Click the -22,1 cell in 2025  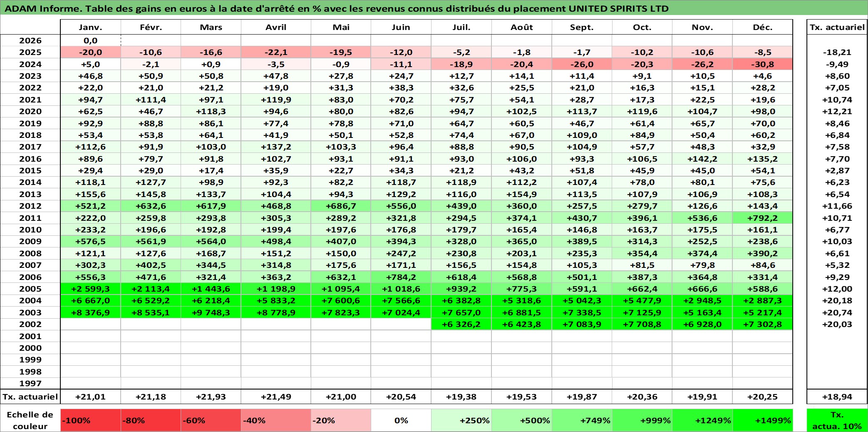(x=276, y=52)
